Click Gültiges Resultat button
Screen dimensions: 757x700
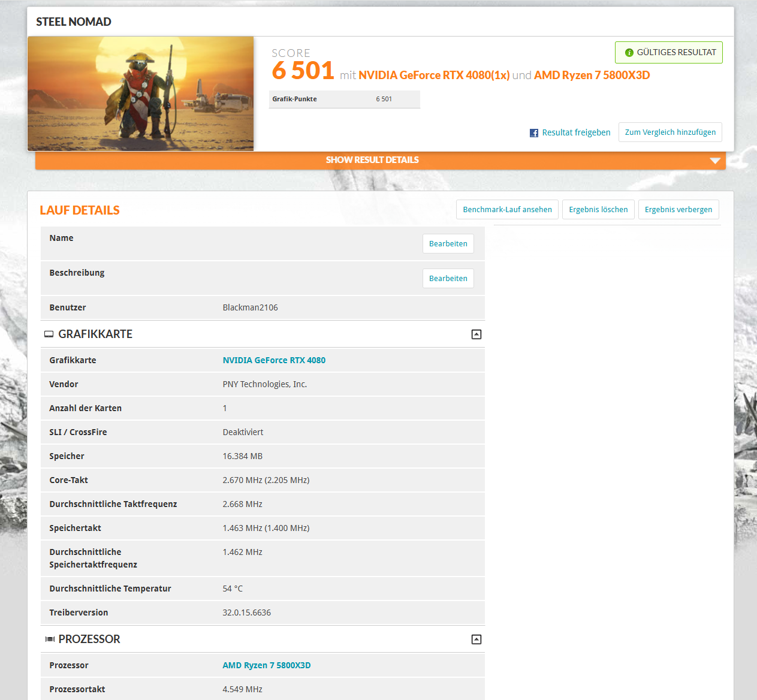(x=668, y=52)
